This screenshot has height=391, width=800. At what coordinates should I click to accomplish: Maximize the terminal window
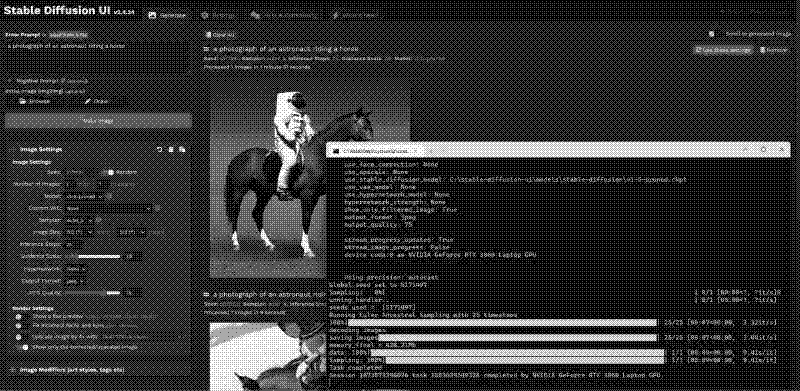(x=763, y=150)
